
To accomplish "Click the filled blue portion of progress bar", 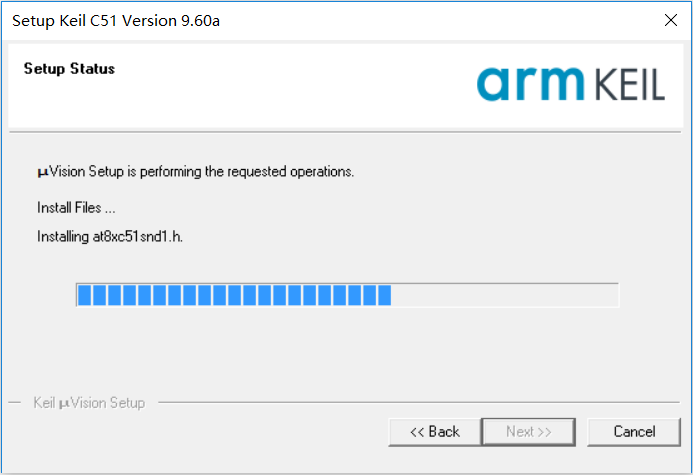I will tap(233, 295).
